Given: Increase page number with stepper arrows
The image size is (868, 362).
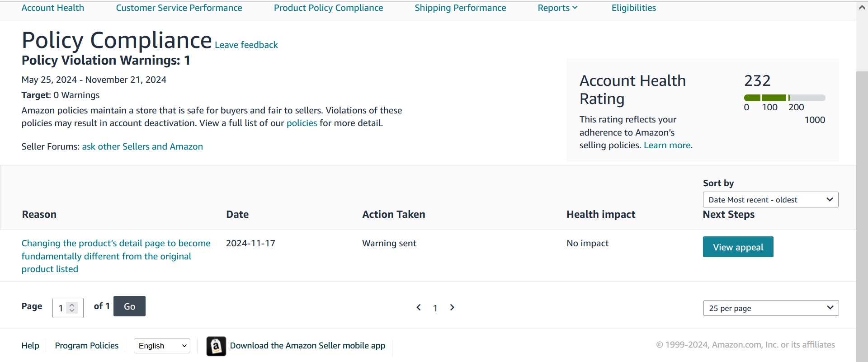Looking at the screenshot, I should coord(72,305).
